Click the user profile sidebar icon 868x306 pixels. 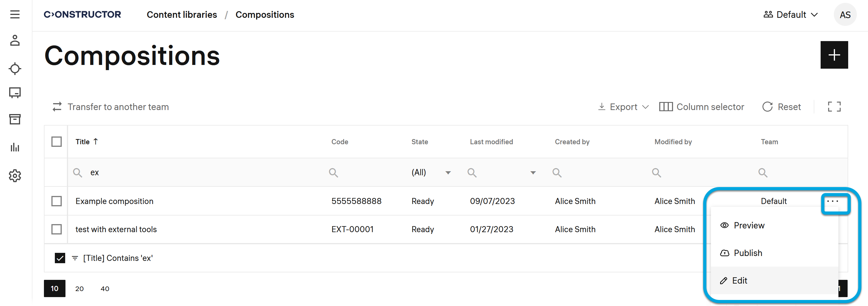[15, 41]
